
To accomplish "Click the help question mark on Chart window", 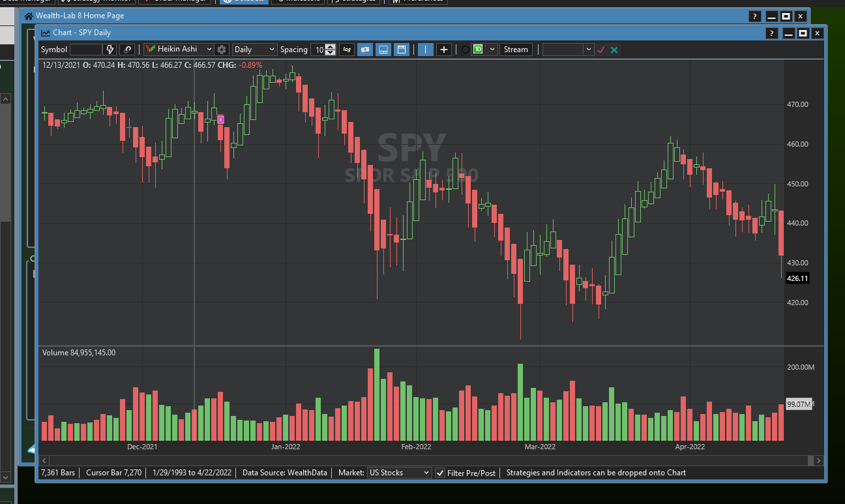I will (x=771, y=33).
